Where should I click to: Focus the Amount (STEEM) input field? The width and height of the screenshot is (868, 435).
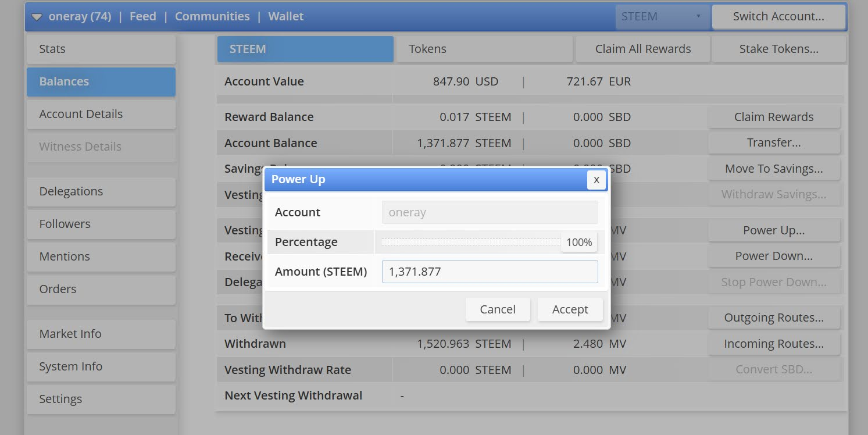click(x=490, y=272)
